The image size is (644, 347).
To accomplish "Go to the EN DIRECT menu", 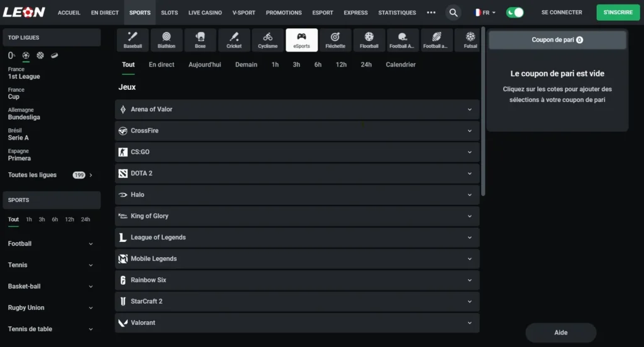I will 105,13.
